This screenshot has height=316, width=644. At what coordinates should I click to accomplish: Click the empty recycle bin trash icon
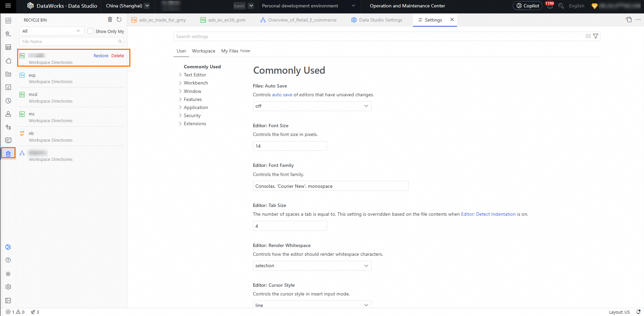click(x=110, y=20)
